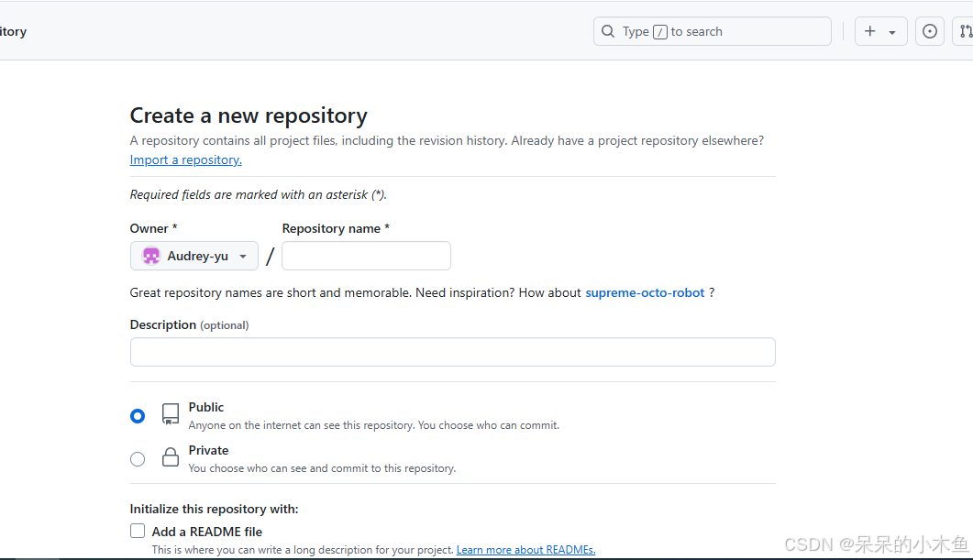Click the slash key hint in search

pos(660,32)
